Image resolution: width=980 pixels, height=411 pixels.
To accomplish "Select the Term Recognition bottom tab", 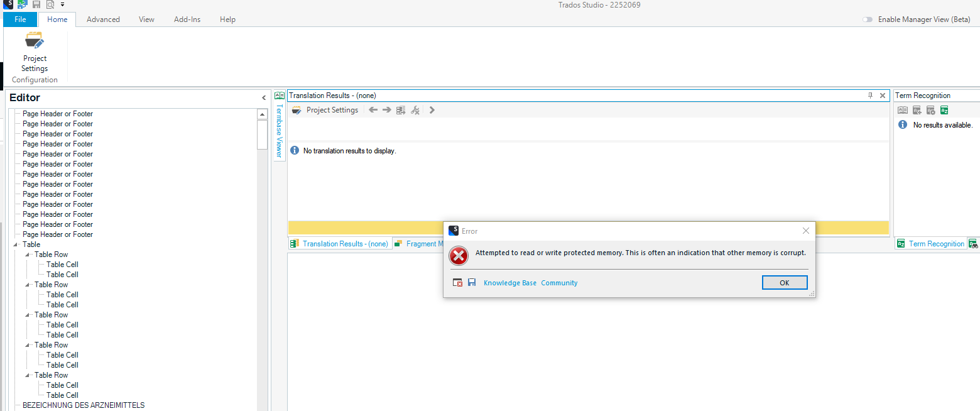I will coord(930,244).
